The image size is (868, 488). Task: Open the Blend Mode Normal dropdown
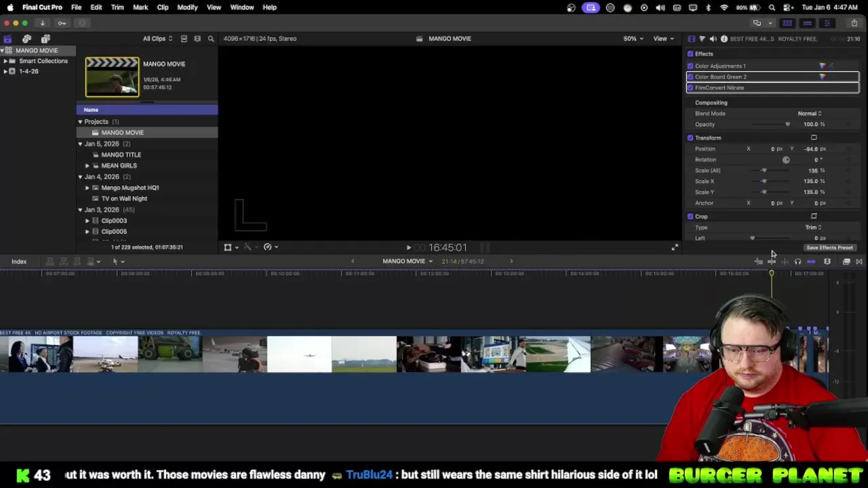tap(810, 113)
